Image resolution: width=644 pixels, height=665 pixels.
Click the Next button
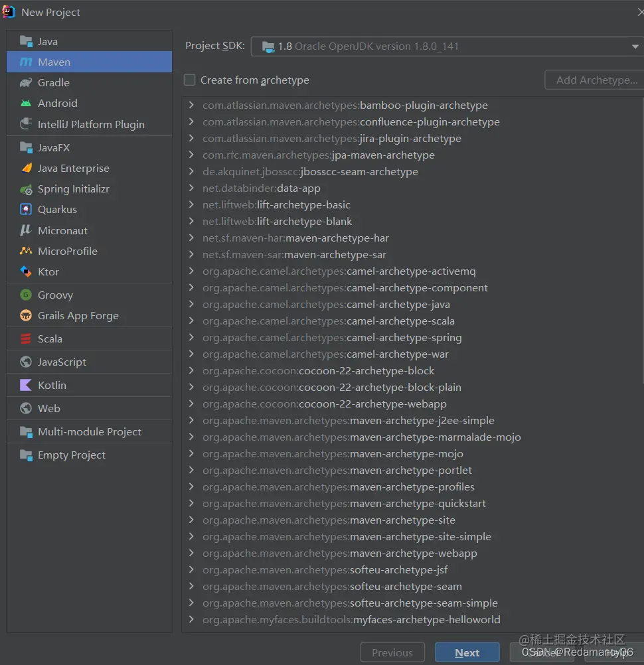pos(467,652)
